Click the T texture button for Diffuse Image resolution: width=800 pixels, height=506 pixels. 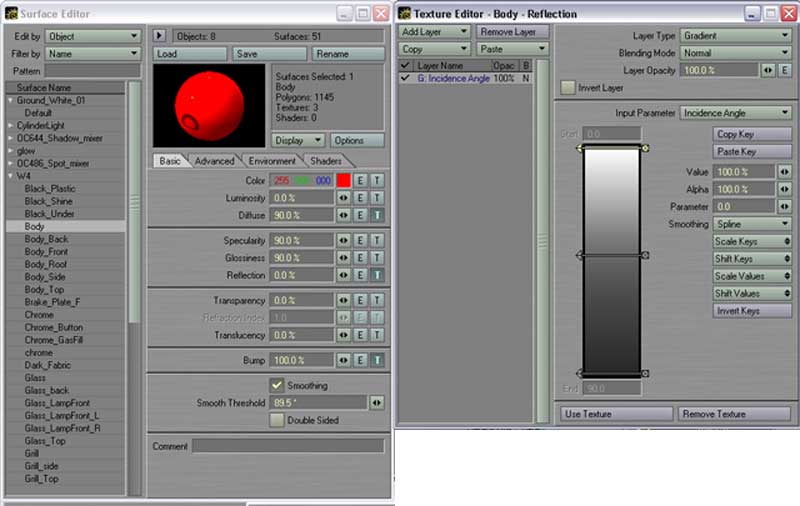(x=377, y=215)
